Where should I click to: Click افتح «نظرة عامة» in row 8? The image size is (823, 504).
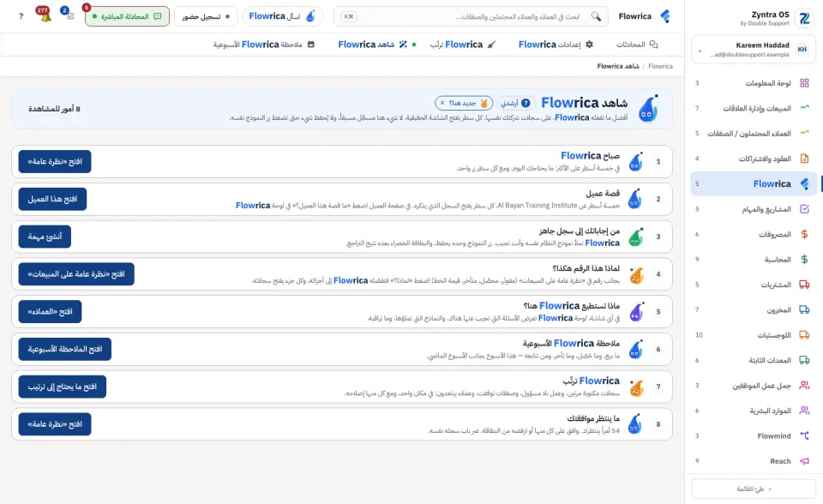pos(55,424)
